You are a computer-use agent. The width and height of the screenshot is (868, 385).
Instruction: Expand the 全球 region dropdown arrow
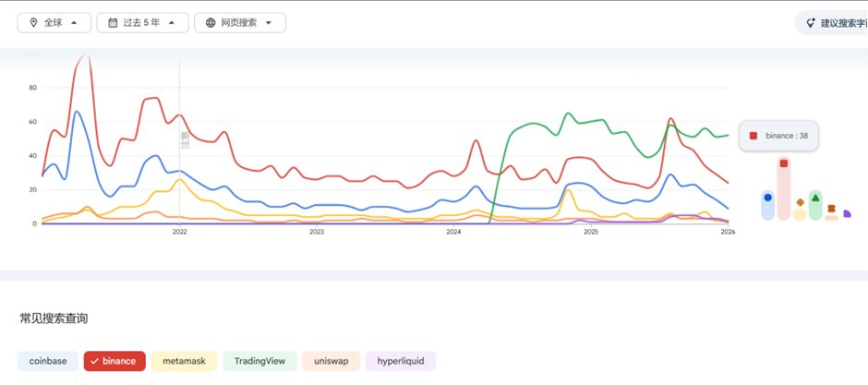click(x=75, y=22)
